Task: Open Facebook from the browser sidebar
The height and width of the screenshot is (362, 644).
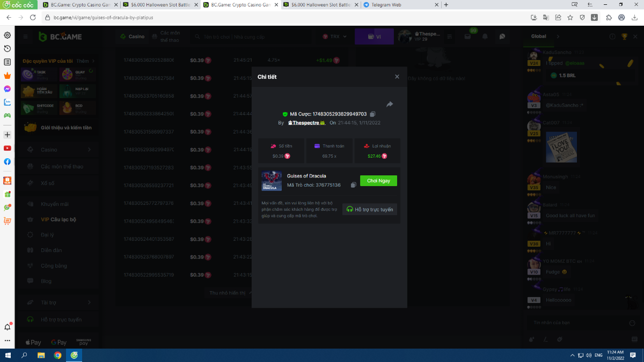Action: click(8, 161)
